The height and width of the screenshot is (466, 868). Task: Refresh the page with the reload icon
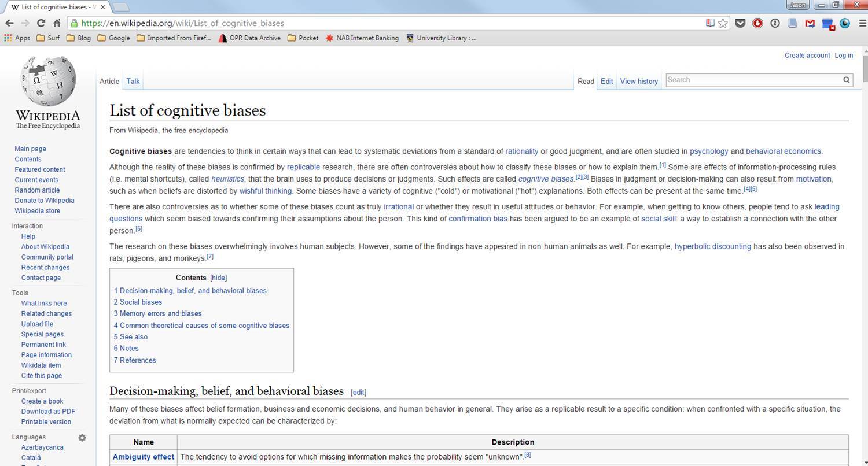point(41,23)
